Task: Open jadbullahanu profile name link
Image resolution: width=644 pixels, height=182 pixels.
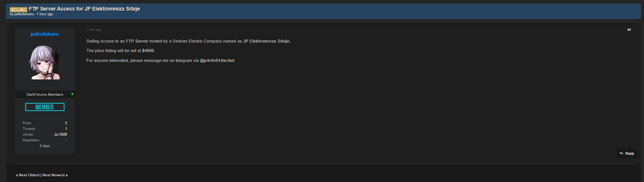Action: [45, 34]
